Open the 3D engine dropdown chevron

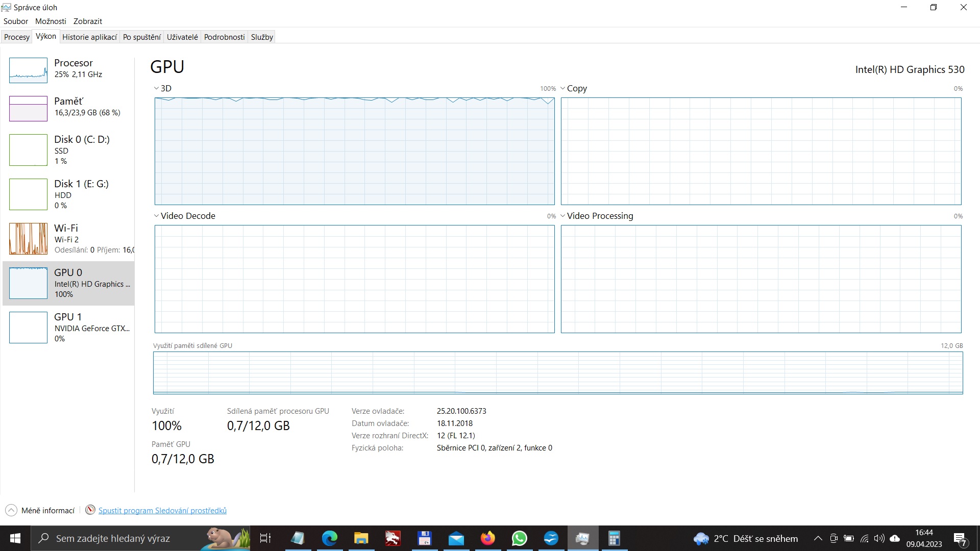click(x=156, y=88)
